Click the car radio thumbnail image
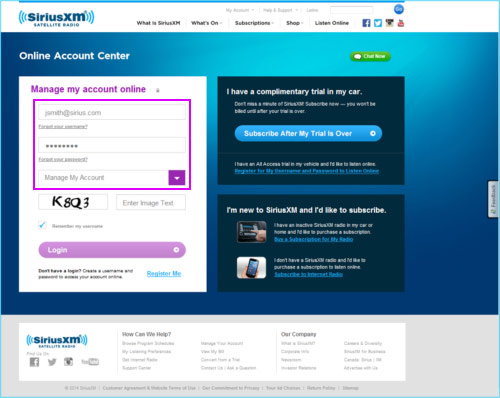Viewport: 500px width, 398px height. [251, 232]
